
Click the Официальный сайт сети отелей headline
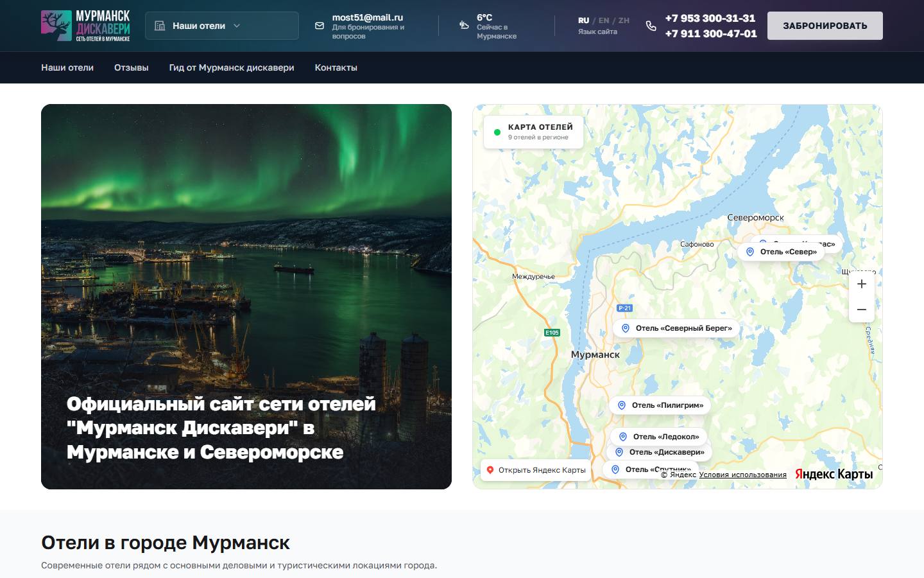[221, 428]
